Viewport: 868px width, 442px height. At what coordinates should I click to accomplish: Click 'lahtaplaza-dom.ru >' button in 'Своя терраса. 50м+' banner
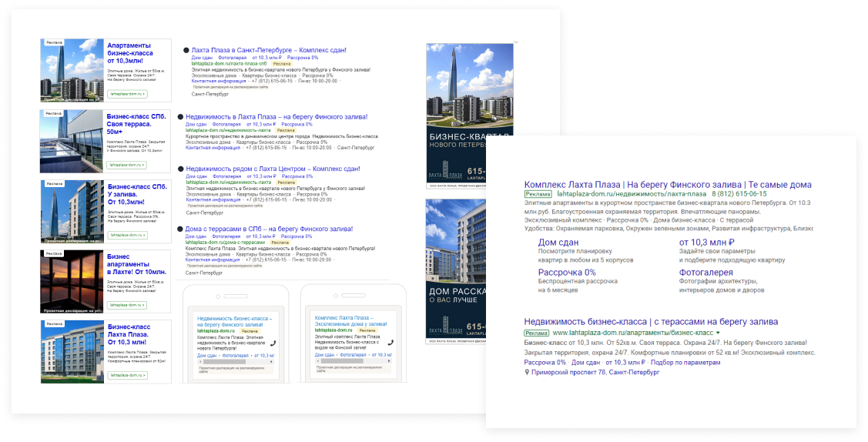(127, 165)
